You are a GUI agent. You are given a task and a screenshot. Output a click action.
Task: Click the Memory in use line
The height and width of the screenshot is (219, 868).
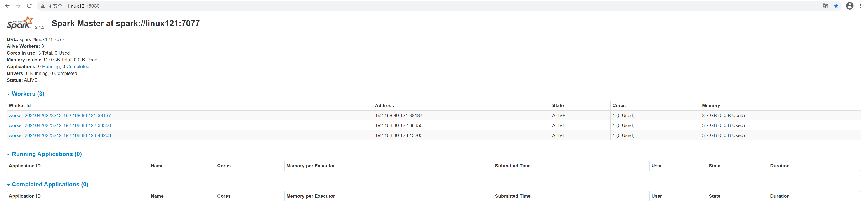pyautogui.click(x=52, y=60)
